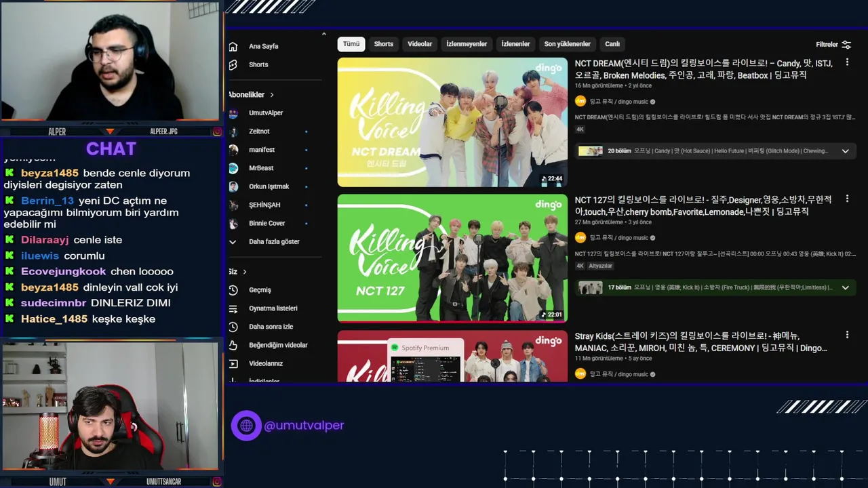Click the Instagram icon next to UMUTTSANCAR
The height and width of the screenshot is (488, 868).
[217, 482]
